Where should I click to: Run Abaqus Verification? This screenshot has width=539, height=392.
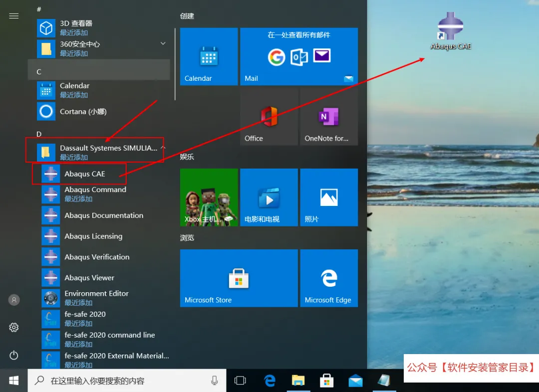coord(99,257)
